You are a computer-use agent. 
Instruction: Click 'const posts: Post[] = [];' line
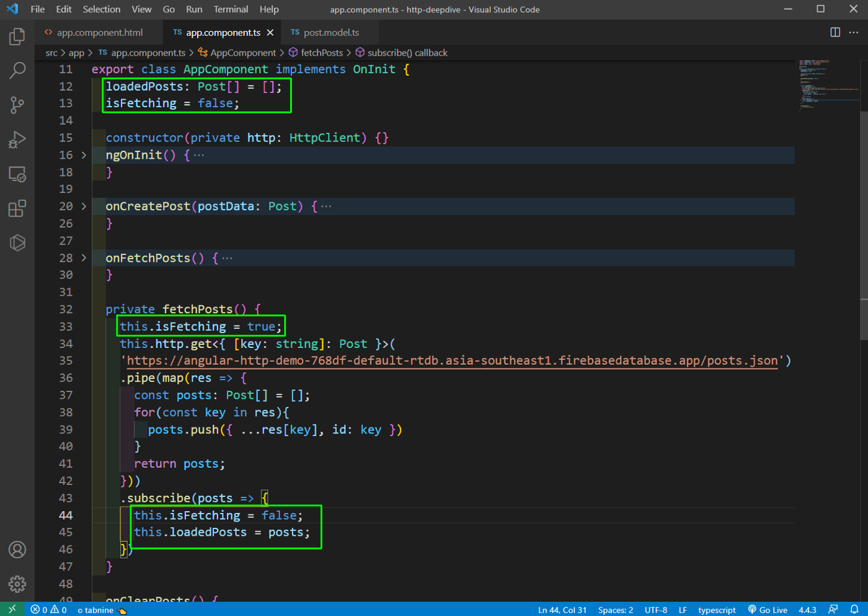point(222,395)
